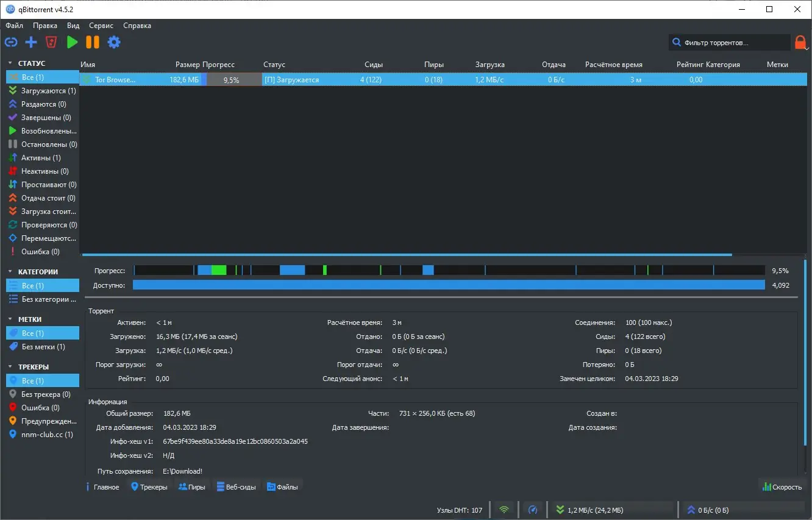This screenshot has height=520, width=812.
Task: Collapse the МЕТКИ section
Action: 10,319
